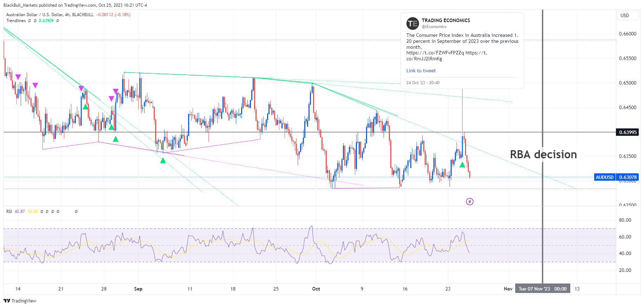Click the RBA decision text label
Viewport: 644px width, 307px height.
click(x=543, y=154)
